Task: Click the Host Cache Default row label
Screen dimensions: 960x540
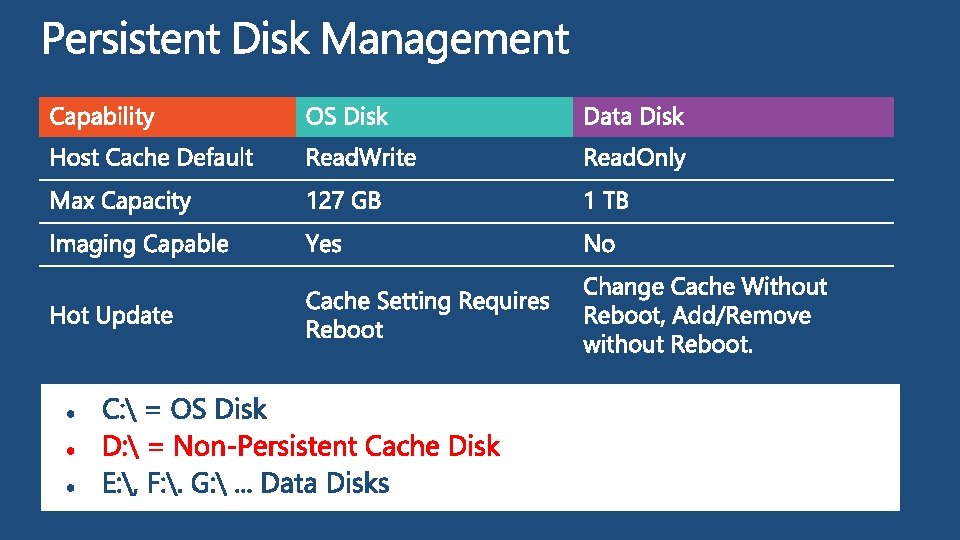Action: click(x=151, y=158)
